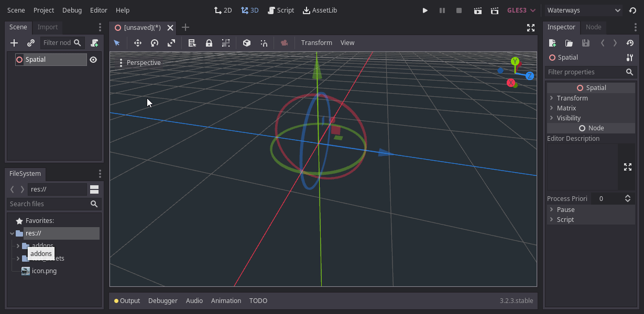Open the Perspective viewport menu

coord(140,63)
